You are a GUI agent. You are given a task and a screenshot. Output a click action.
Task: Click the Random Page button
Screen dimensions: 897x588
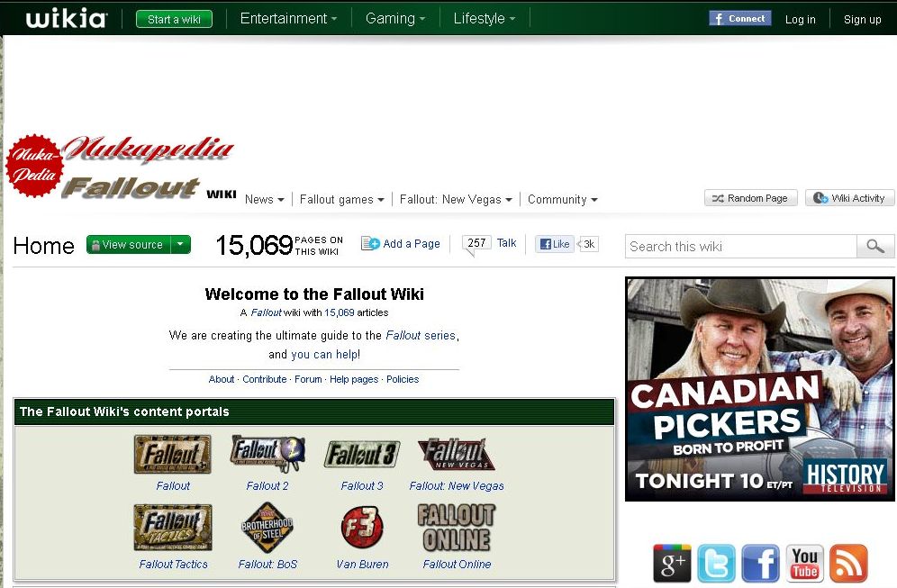click(750, 198)
